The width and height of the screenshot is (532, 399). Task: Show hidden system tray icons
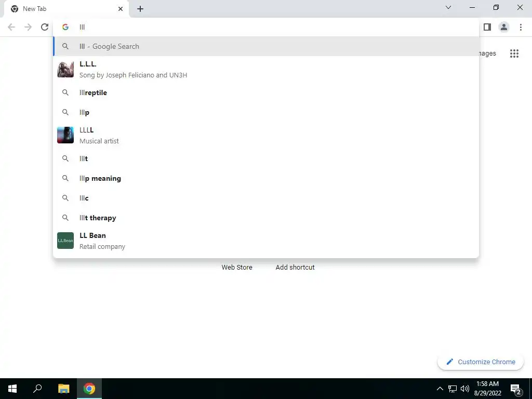coord(440,389)
